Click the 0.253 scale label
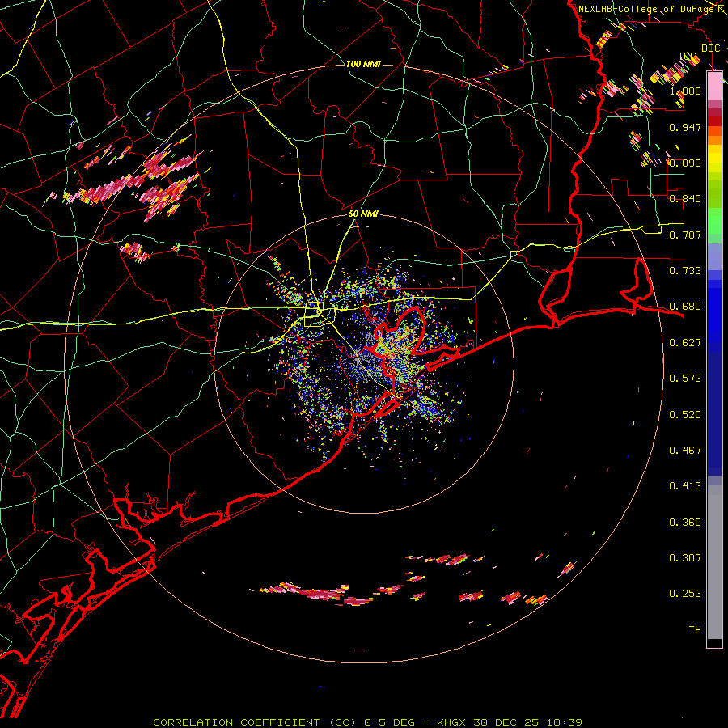 pyautogui.click(x=685, y=594)
